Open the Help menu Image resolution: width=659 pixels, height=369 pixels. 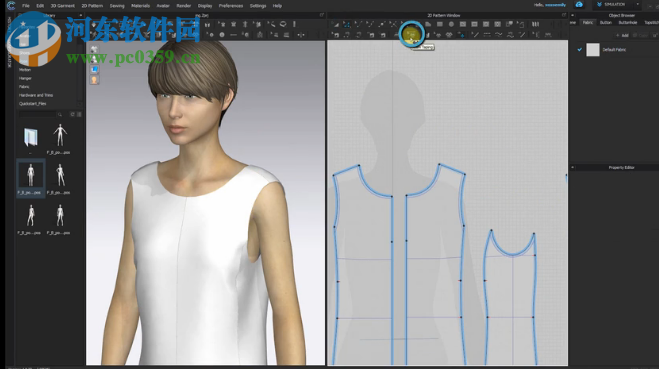coord(277,6)
